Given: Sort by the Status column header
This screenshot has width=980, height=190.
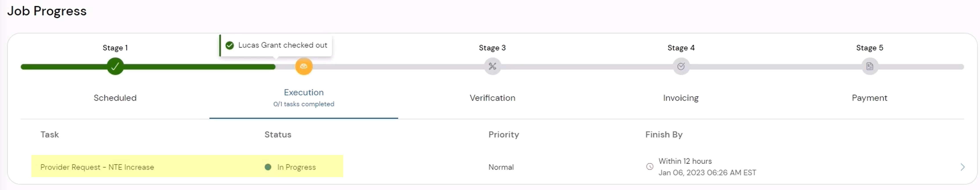Looking at the screenshot, I should click(x=278, y=134).
